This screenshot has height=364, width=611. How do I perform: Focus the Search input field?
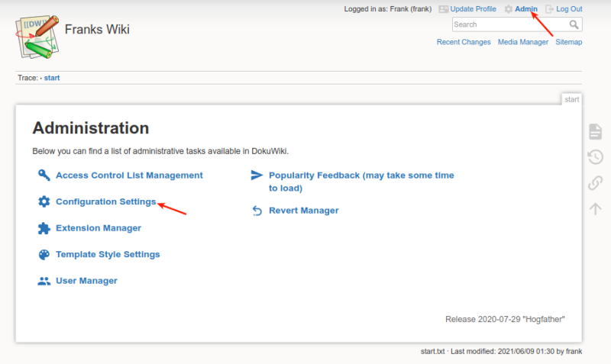(510, 24)
